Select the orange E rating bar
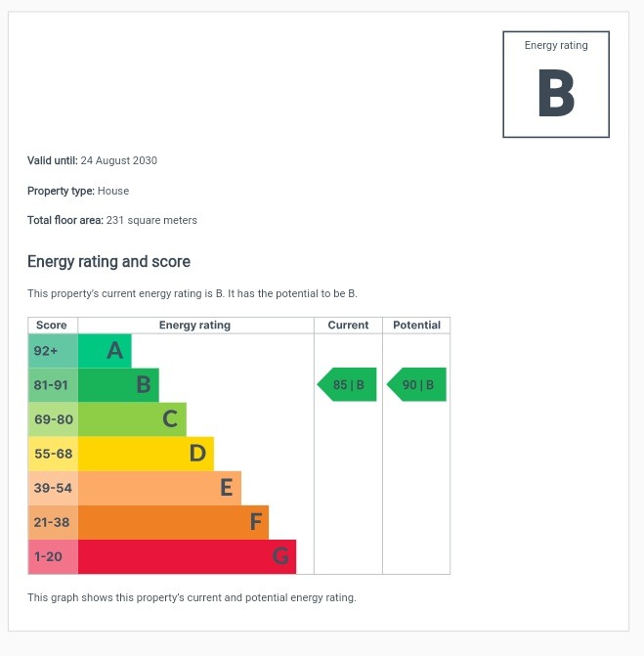The image size is (644, 656). (x=159, y=488)
